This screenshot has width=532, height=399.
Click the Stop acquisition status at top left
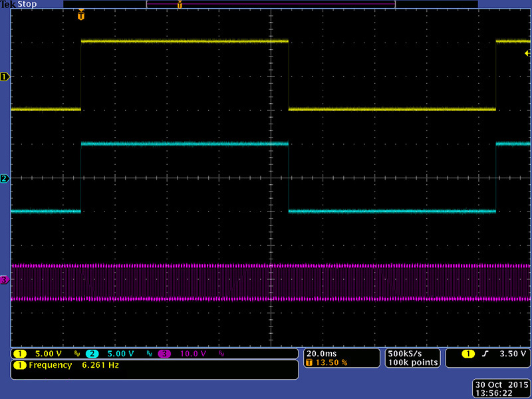pos(25,4)
